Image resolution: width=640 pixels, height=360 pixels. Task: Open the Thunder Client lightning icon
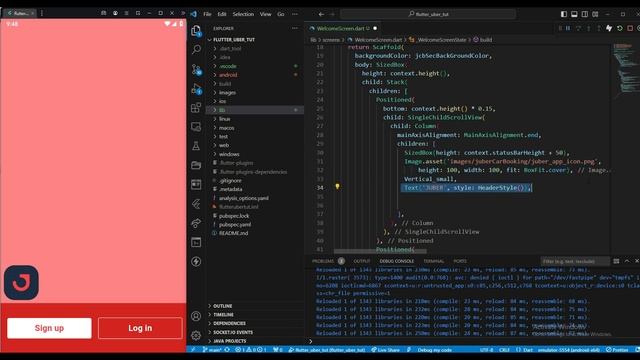coord(196,261)
